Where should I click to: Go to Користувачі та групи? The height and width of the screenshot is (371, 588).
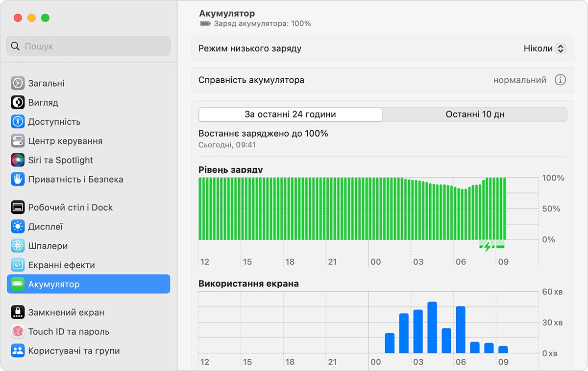[x=88, y=350]
